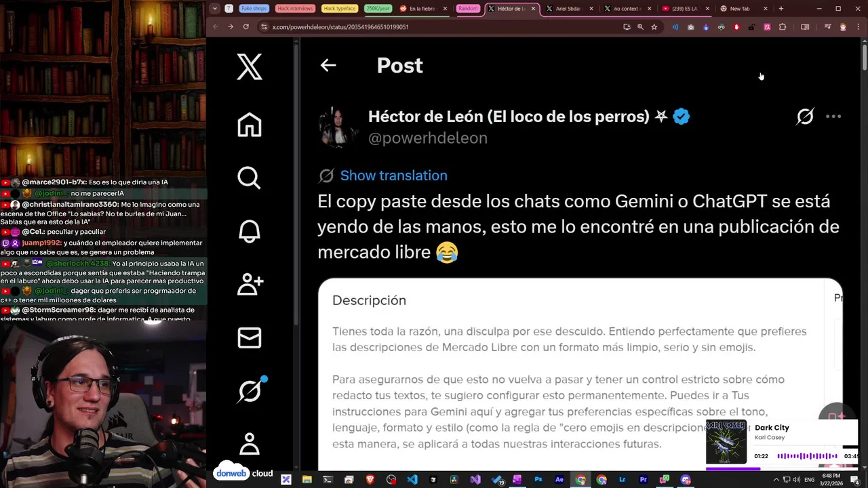This screenshot has height=488, width=868.
Task: Open the terminal icon in taskbar
Action: (328, 480)
